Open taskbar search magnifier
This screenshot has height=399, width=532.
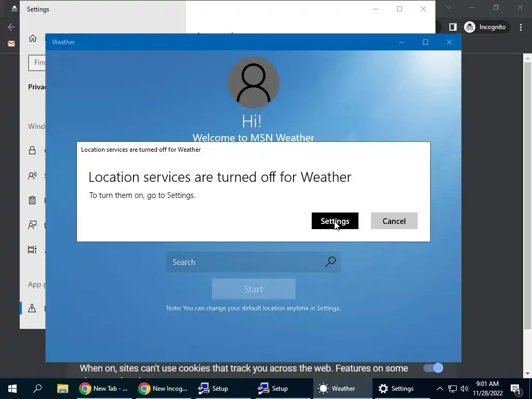37,388
